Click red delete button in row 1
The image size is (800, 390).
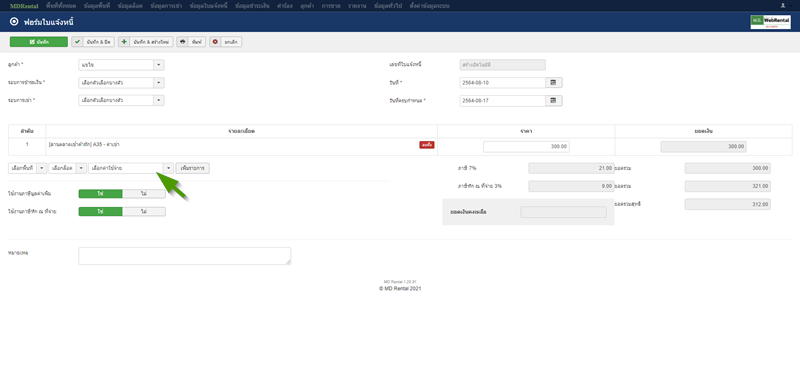[427, 145]
